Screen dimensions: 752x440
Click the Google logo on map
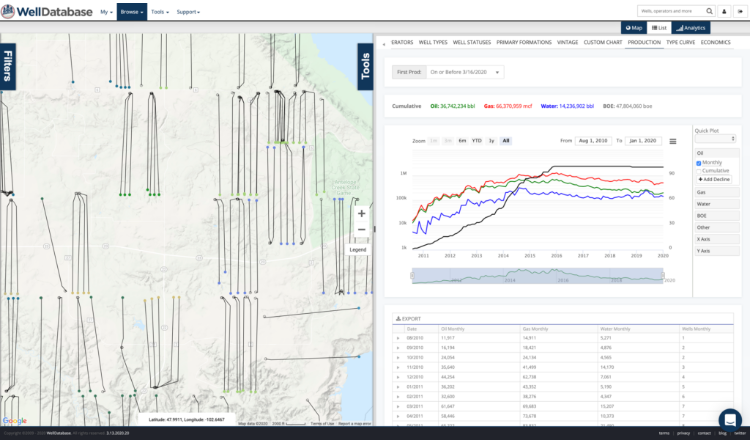[15, 420]
